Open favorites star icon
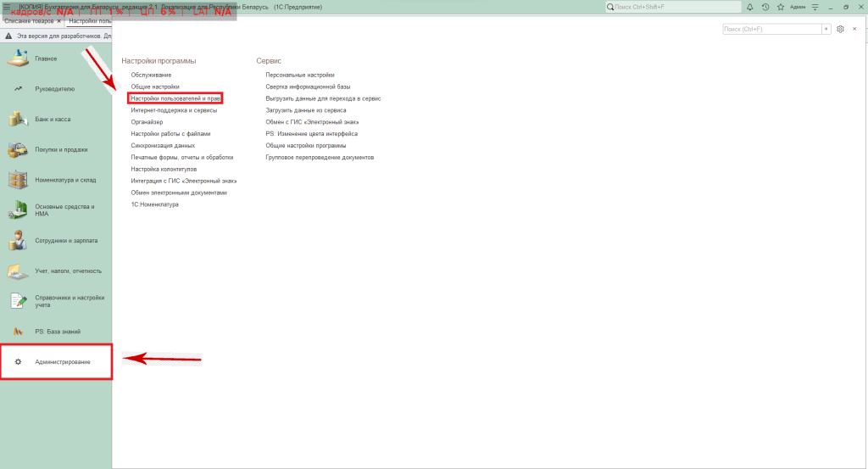This screenshot has height=469, width=868. click(x=780, y=7)
